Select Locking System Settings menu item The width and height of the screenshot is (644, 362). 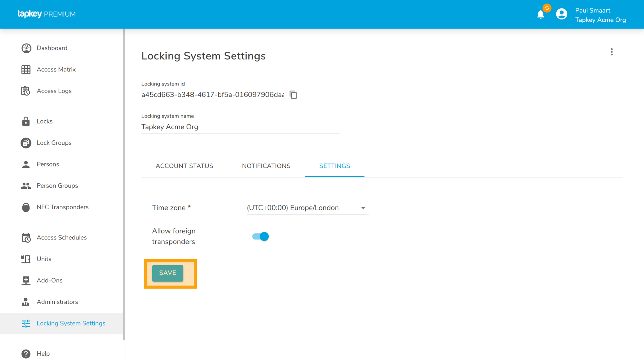click(61, 323)
